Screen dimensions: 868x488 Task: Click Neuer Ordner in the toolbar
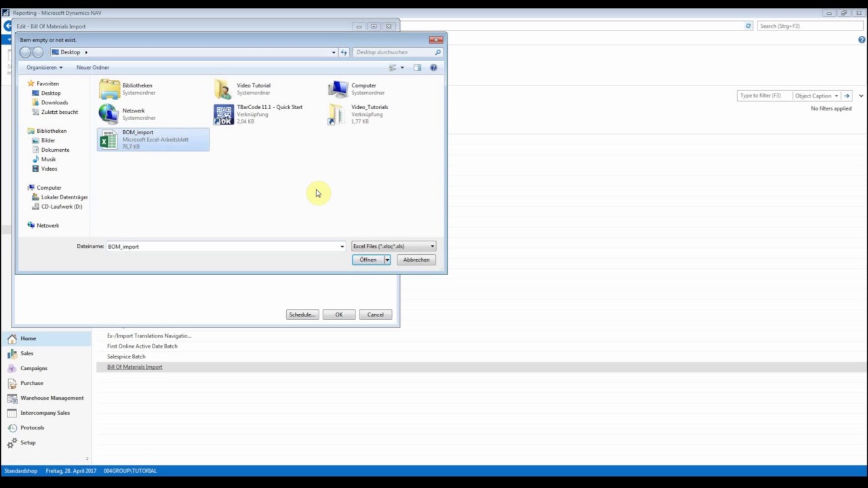[93, 68]
